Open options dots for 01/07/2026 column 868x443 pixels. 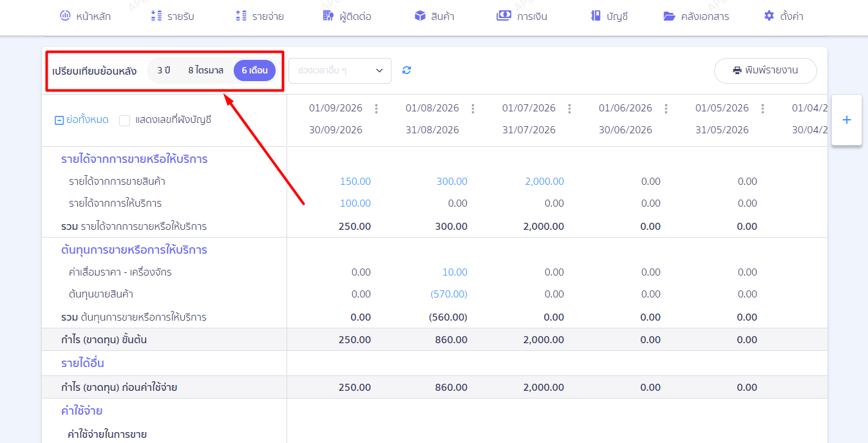[x=570, y=108]
